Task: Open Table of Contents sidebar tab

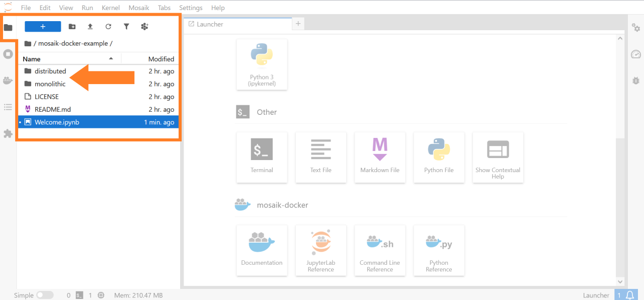Action: pyautogui.click(x=8, y=107)
